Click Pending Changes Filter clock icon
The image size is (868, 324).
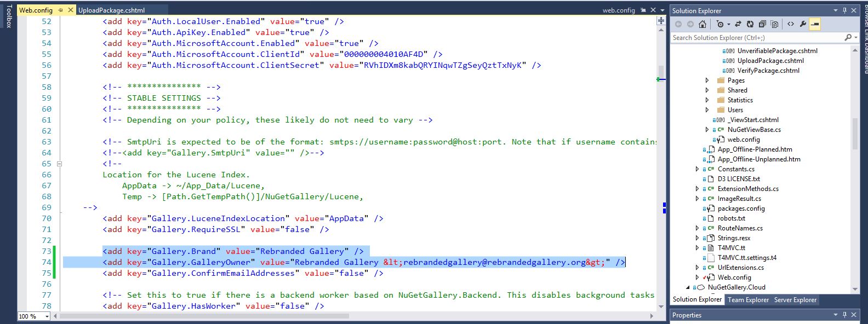click(x=719, y=24)
